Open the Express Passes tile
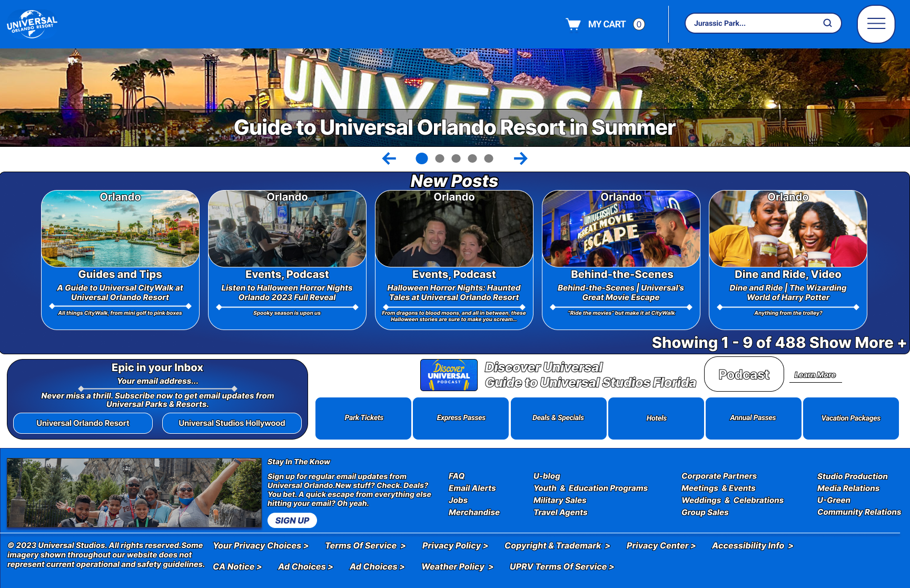 pyautogui.click(x=461, y=418)
